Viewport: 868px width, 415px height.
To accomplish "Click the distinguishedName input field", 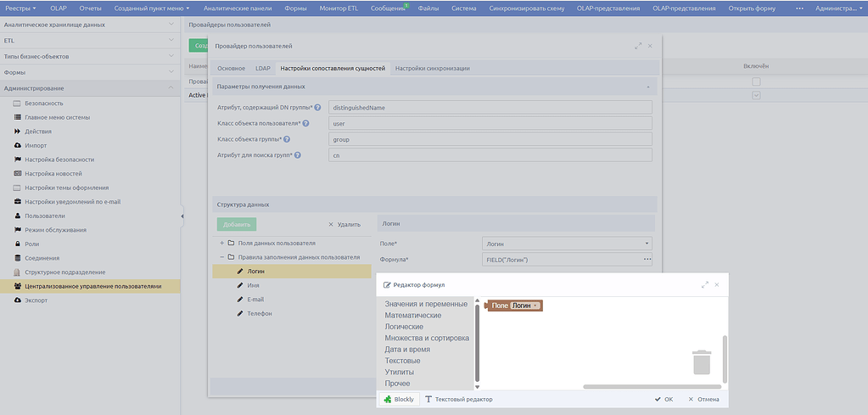I will 490,107.
